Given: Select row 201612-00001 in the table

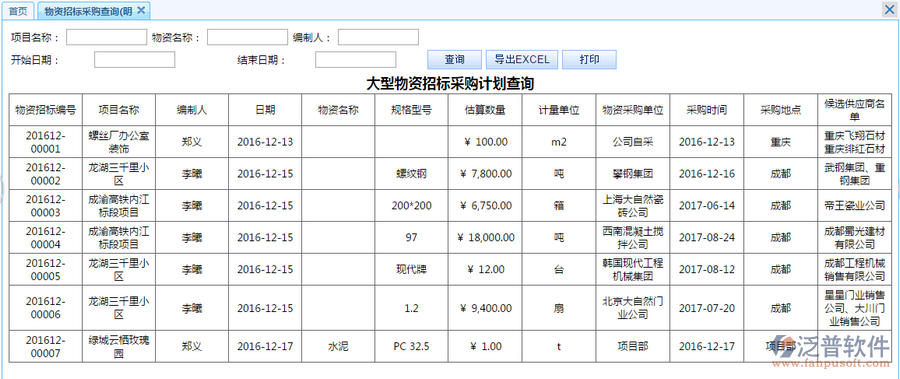Looking at the screenshot, I should click(x=450, y=142).
